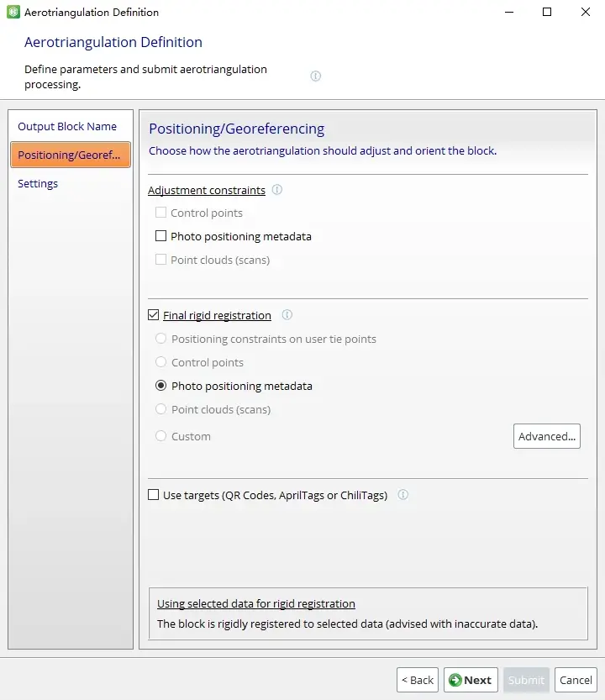Uncheck the Final rigid registration checkbox
Image resolution: width=605 pixels, height=700 pixels.
point(153,315)
